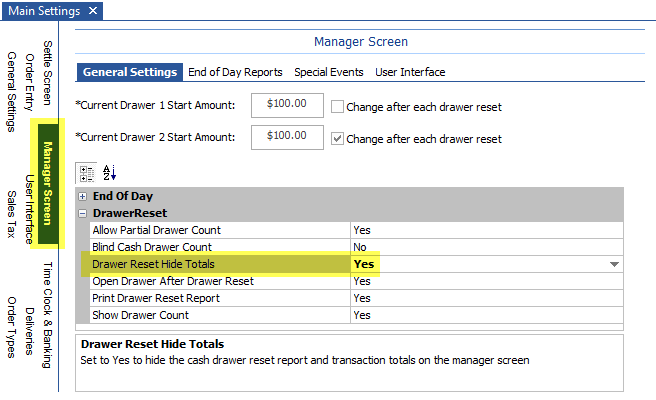
Task: Select the User Interface top tab
Action: 410,72
